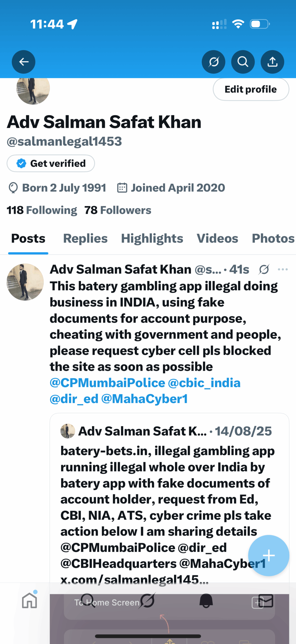The width and height of the screenshot is (296, 644).
Task: Open notifications bell in bottom bar
Action: 206,601
